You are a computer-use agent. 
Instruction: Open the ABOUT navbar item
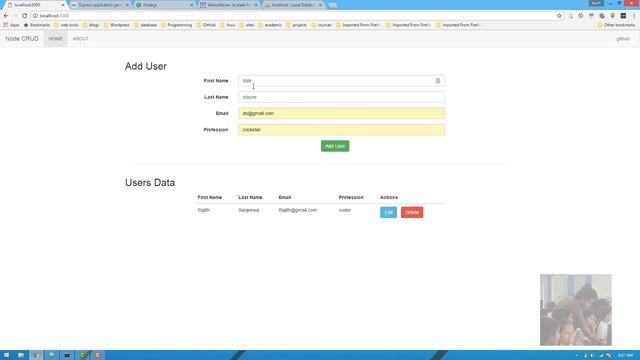pos(80,39)
